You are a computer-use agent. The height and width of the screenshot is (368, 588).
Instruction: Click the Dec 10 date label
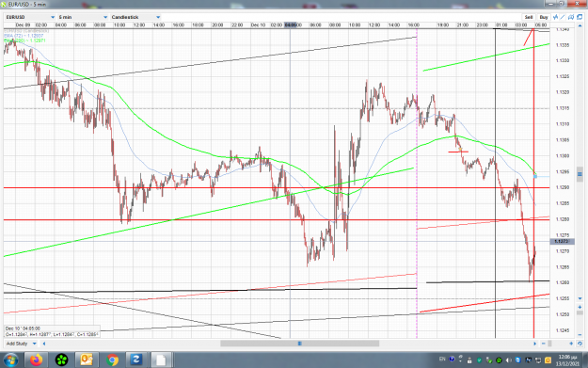pyautogui.click(x=258, y=24)
